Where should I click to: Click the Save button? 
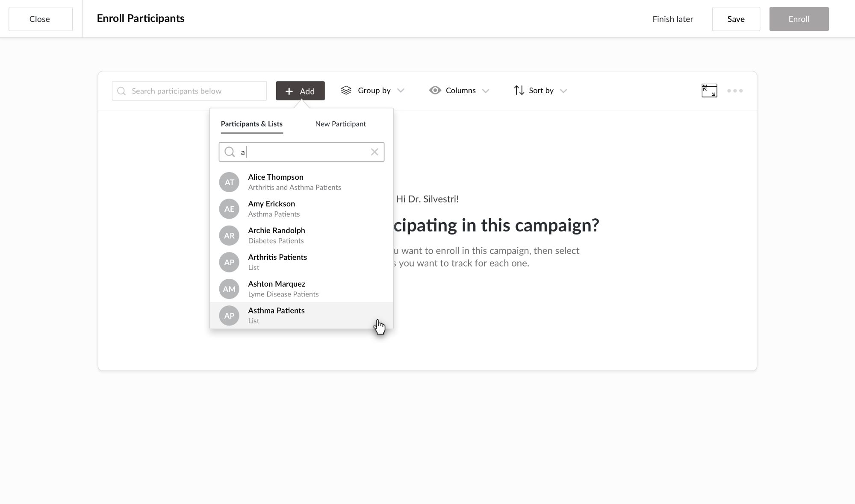tap(736, 19)
